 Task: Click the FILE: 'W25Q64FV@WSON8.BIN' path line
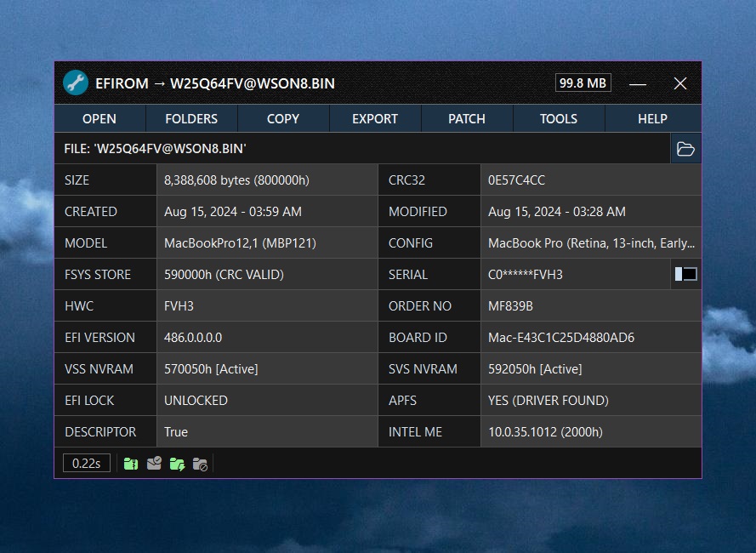click(x=156, y=149)
